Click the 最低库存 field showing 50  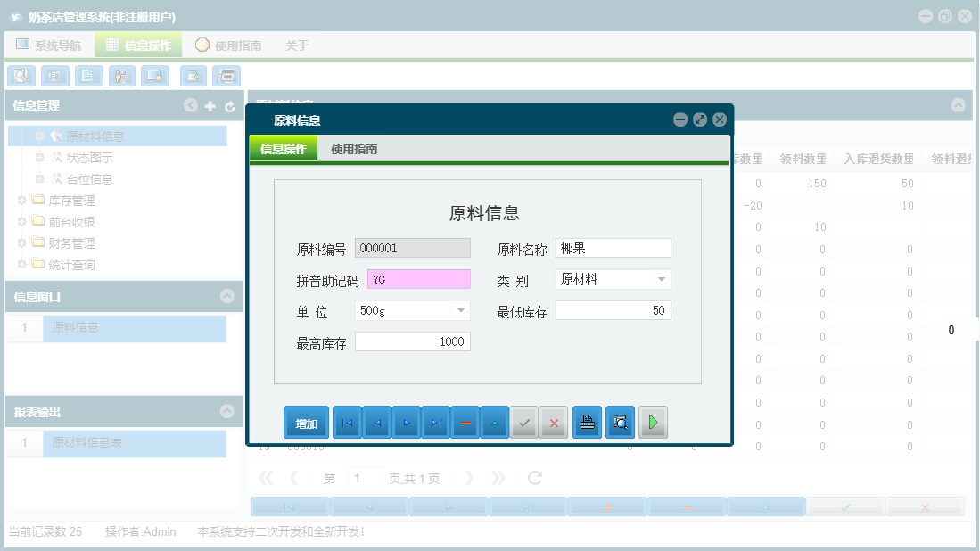[614, 310]
